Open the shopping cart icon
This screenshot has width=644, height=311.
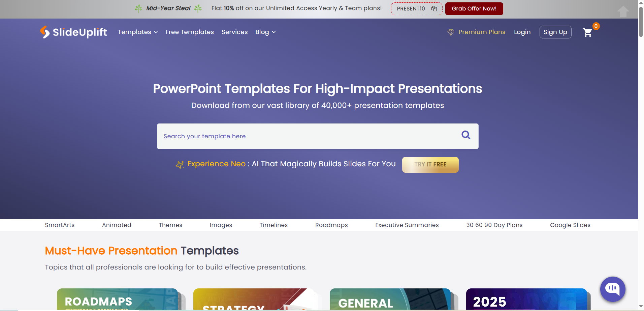tap(588, 32)
